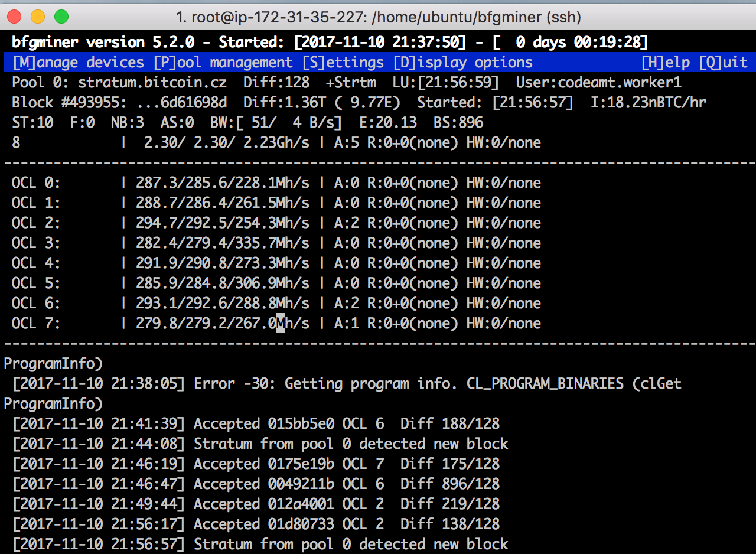The width and height of the screenshot is (756, 554).
Task: Select the OCL 0 device row
Action: pos(276,183)
